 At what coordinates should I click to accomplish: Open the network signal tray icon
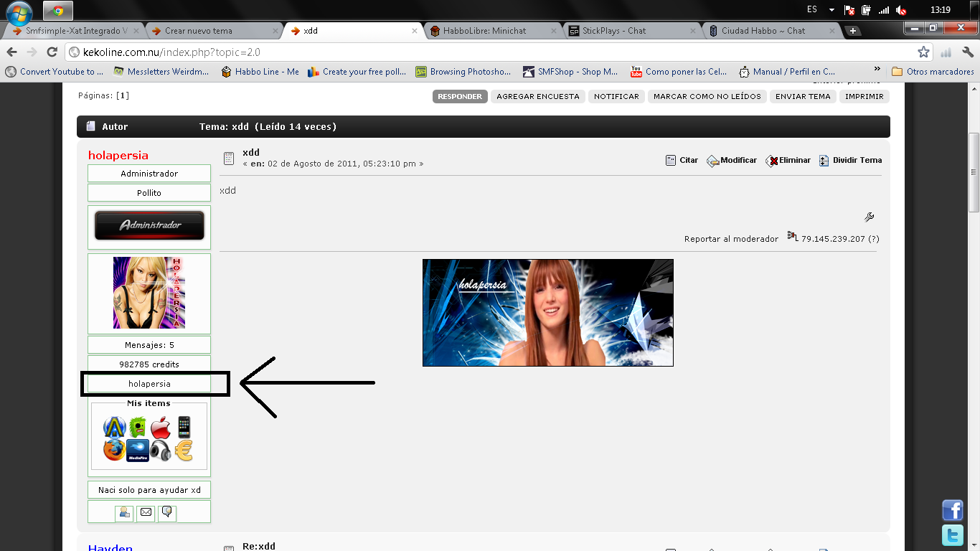tap(884, 10)
